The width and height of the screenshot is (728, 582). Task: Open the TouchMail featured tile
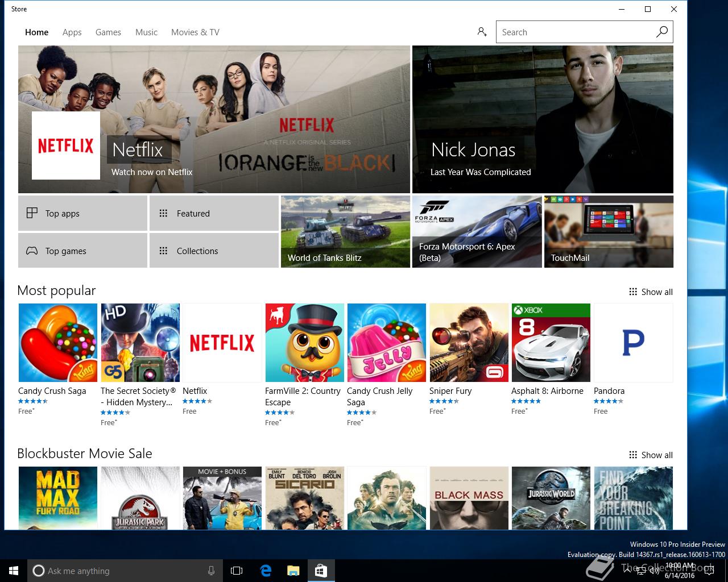[609, 232]
